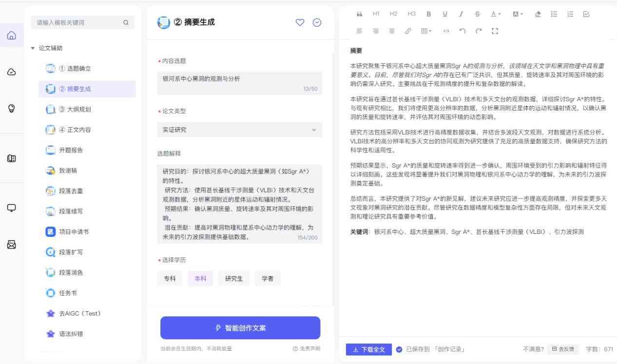Click the circled chevron icon beside the heart
This screenshot has height=364, width=617.
click(x=317, y=22)
